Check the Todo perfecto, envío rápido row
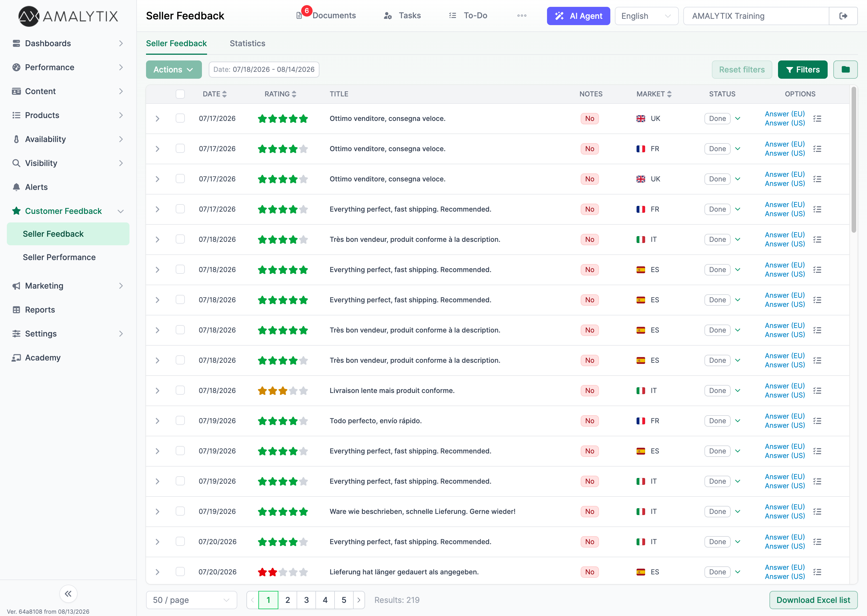Image resolution: width=867 pixels, height=616 pixels. click(x=180, y=420)
